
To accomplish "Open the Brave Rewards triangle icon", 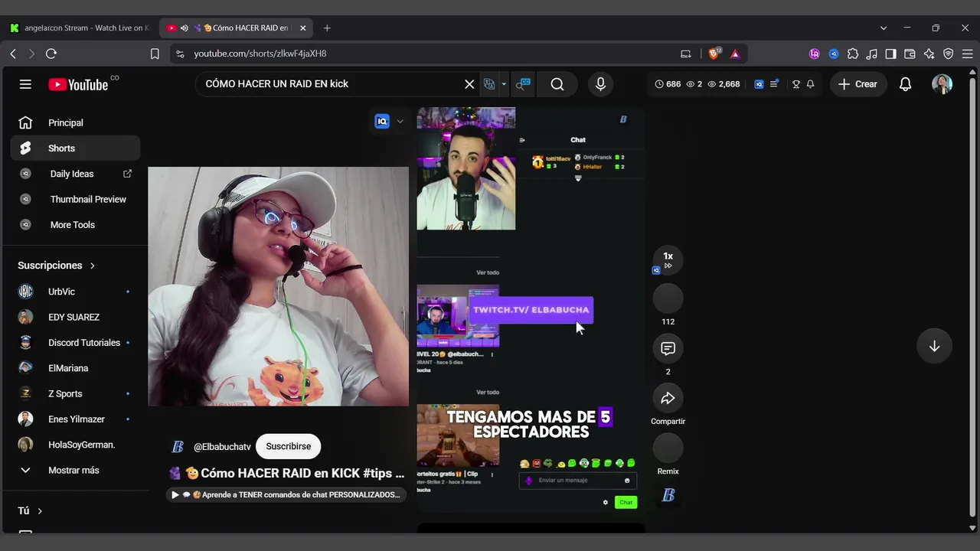I will coord(735,54).
